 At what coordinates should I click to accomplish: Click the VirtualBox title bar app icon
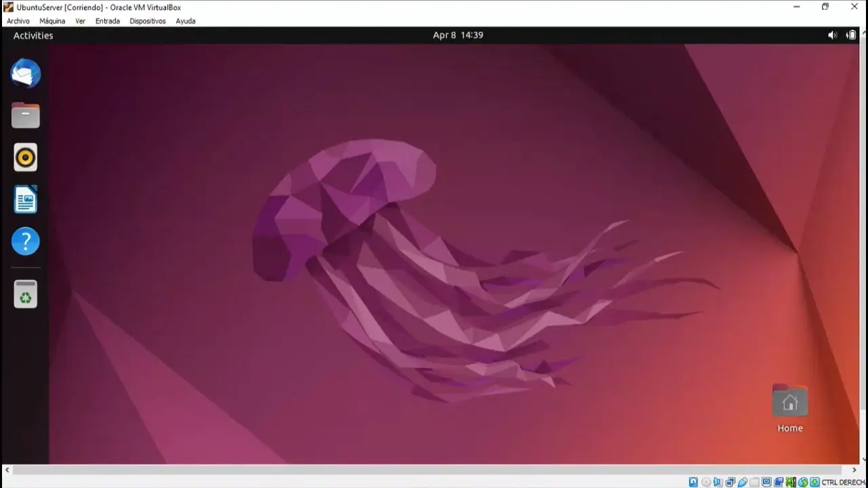click(8, 7)
